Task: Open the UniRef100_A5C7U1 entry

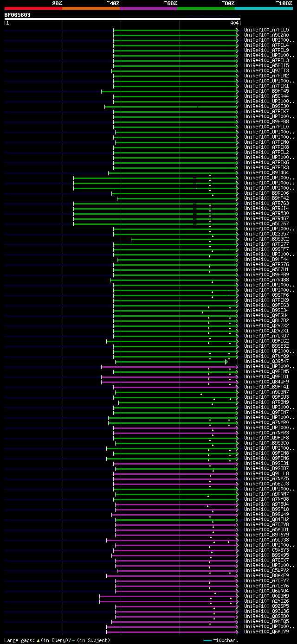Action: pos(266,269)
